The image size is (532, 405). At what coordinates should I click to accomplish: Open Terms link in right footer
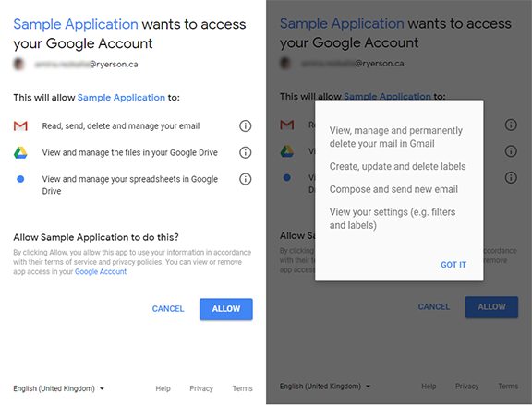(508, 387)
